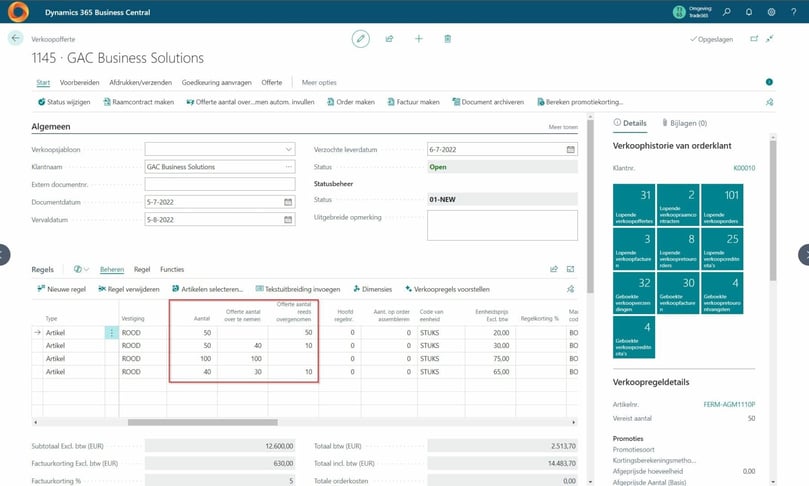Open the Start tab
This screenshot has height=486, width=809.
point(43,83)
